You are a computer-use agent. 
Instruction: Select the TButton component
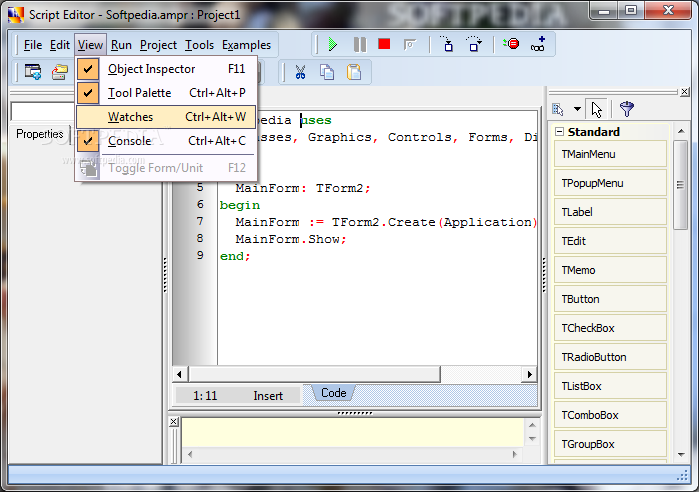[x=610, y=299]
